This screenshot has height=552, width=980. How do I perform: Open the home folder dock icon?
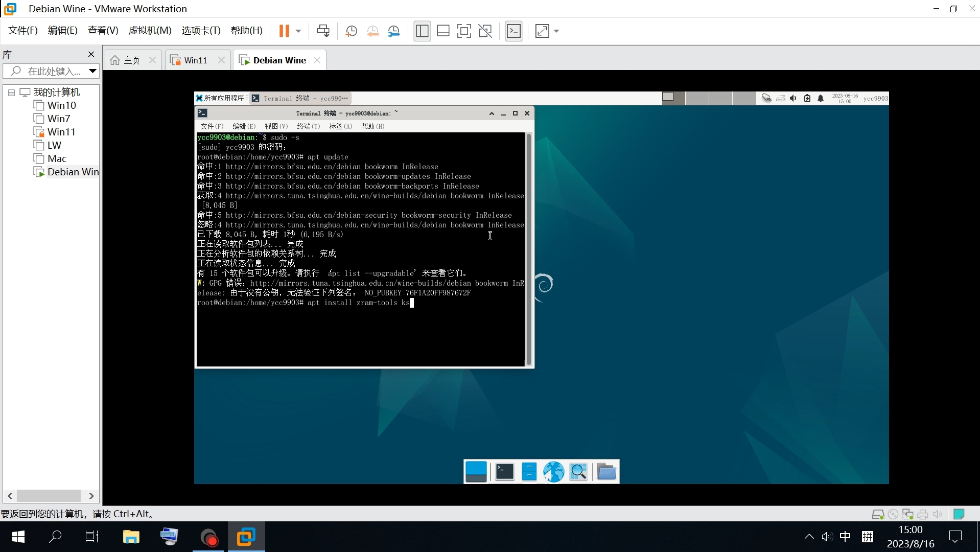pos(606,472)
